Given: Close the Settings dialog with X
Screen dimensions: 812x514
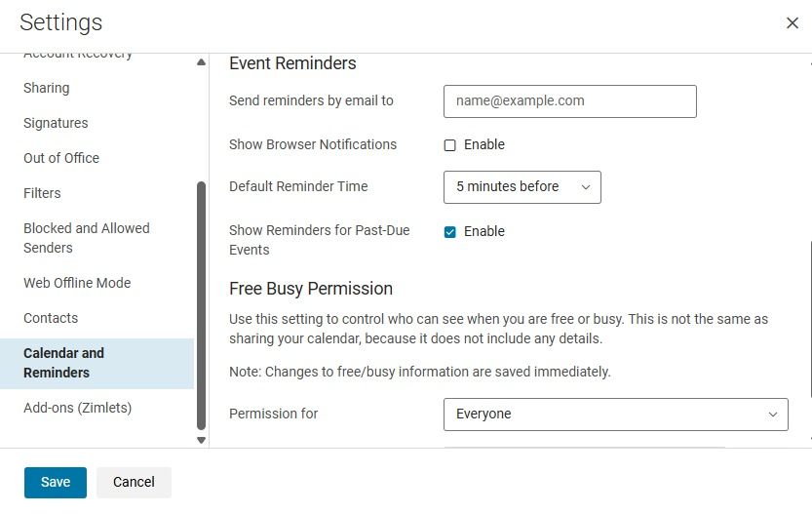Looking at the screenshot, I should coord(792,23).
